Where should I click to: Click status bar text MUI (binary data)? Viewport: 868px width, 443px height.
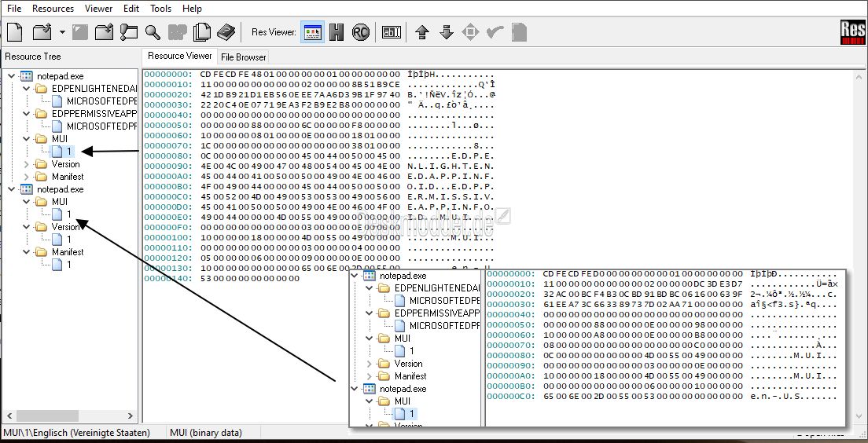pyautogui.click(x=206, y=433)
